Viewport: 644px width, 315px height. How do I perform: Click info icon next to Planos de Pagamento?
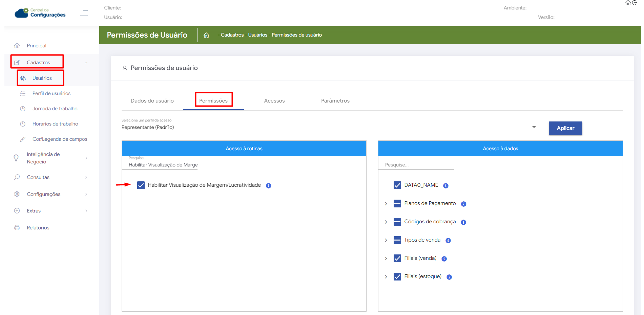(x=463, y=204)
